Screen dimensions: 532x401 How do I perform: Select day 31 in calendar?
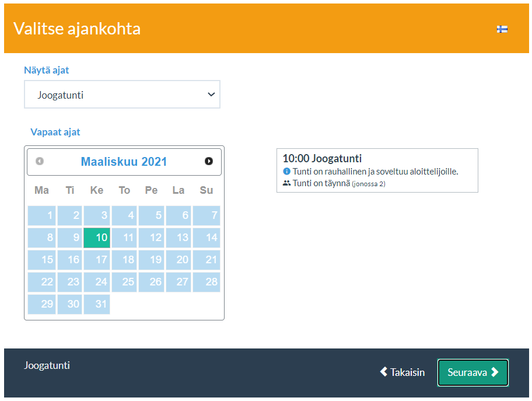(97, 304)
